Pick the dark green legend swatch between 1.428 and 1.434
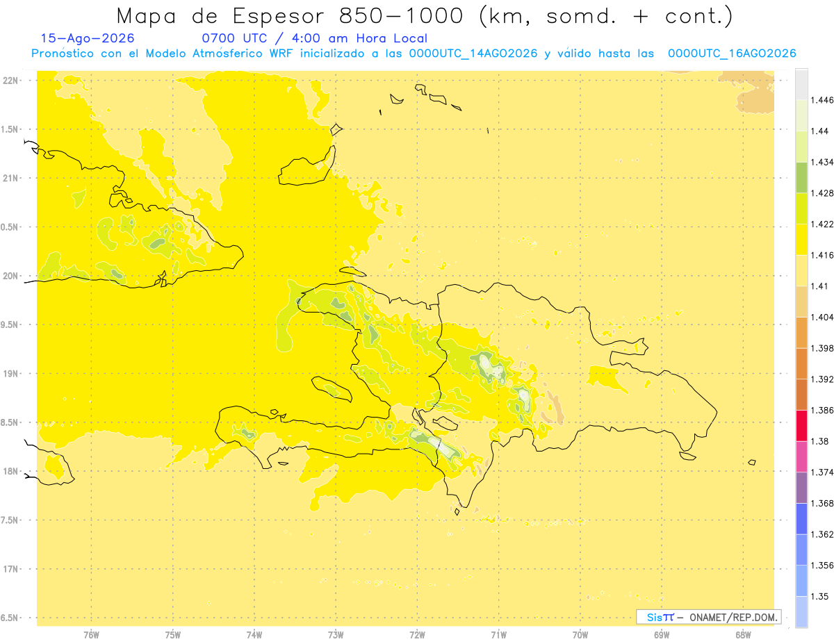 point(801,178)
